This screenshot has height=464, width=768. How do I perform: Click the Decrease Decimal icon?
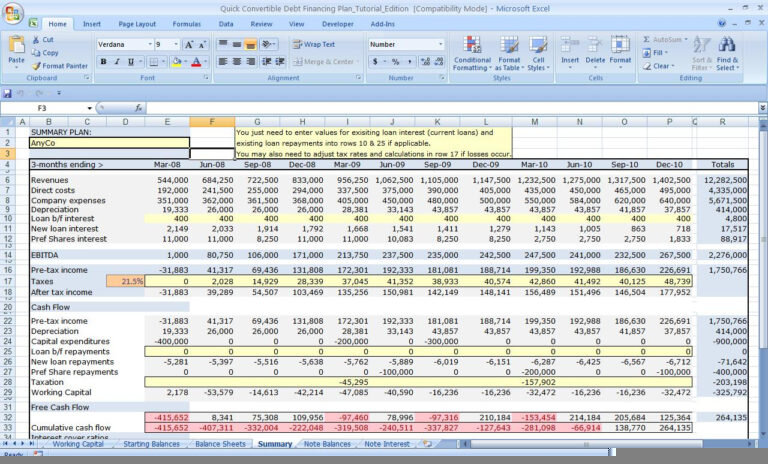[x=439, y=62]
